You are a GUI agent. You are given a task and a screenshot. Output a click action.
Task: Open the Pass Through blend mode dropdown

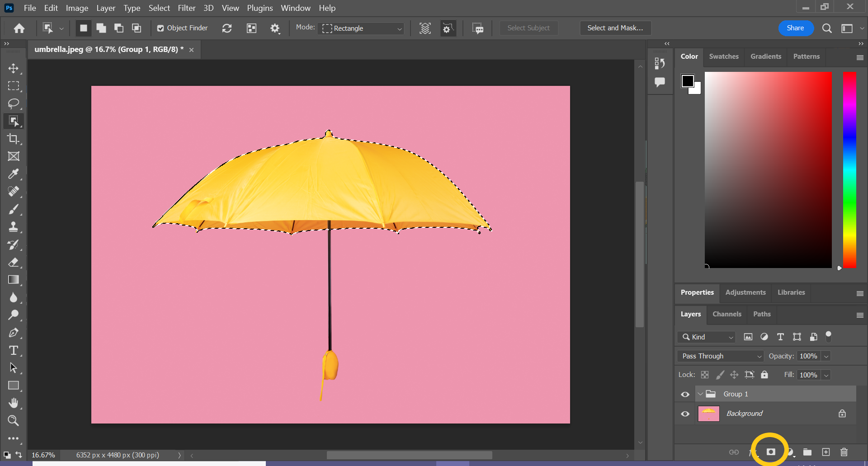[x=720, y=356]
